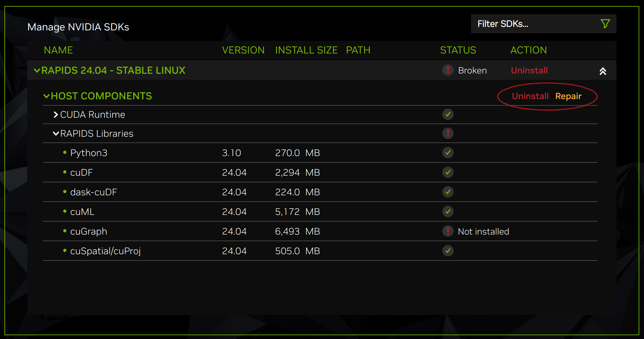Click dask-cuDF's status checkmark
Image resolution: width=644 pixels, height=339 pixels.
448,192
